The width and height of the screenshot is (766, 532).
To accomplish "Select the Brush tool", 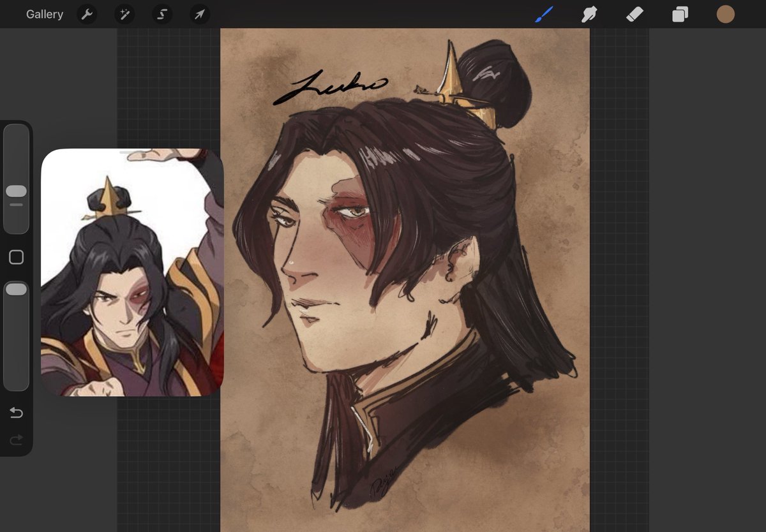I will click(x=544, y=14).
